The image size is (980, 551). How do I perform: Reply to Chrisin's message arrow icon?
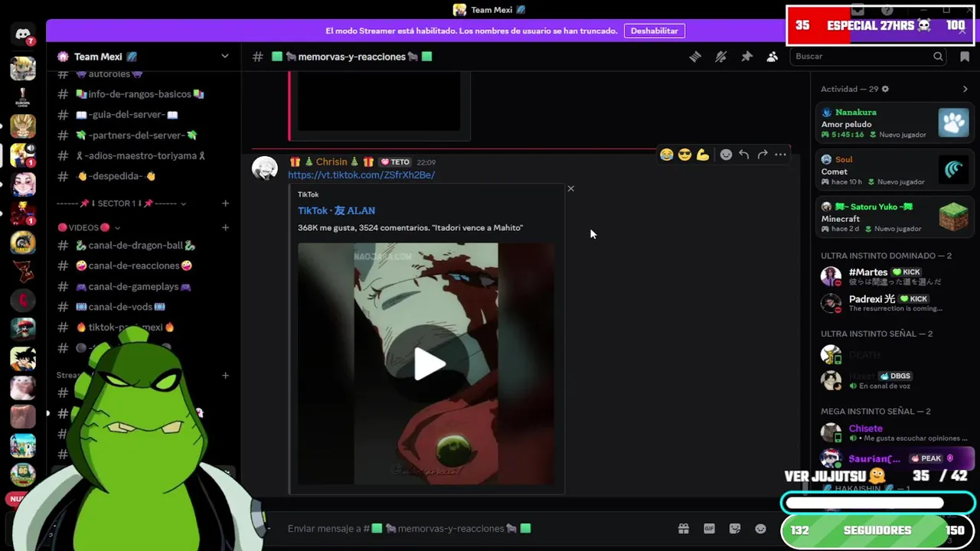[x=744, y=155]
